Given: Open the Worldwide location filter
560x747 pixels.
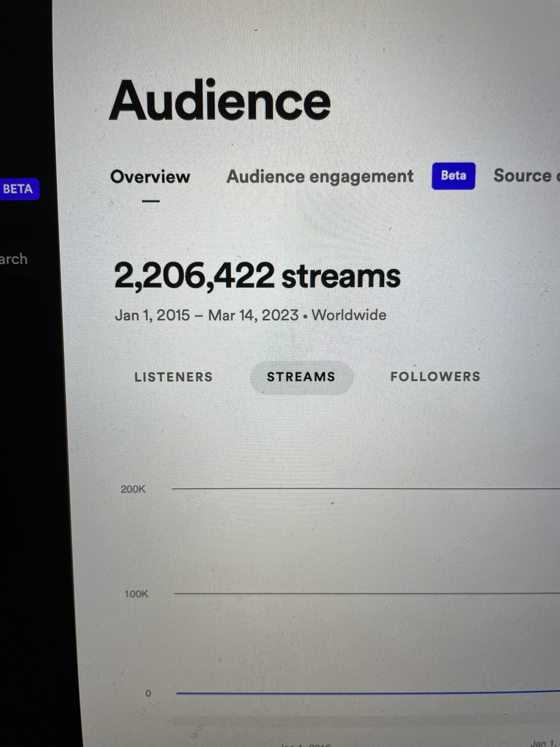Looking at the screenshot, I should click(x=349, y=315).
